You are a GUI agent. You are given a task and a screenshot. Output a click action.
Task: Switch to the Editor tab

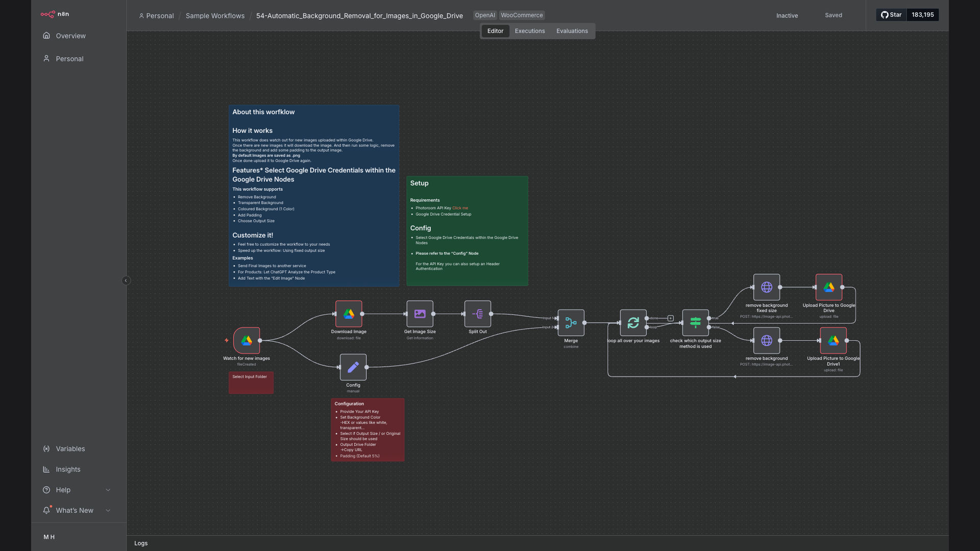(495, 31)
